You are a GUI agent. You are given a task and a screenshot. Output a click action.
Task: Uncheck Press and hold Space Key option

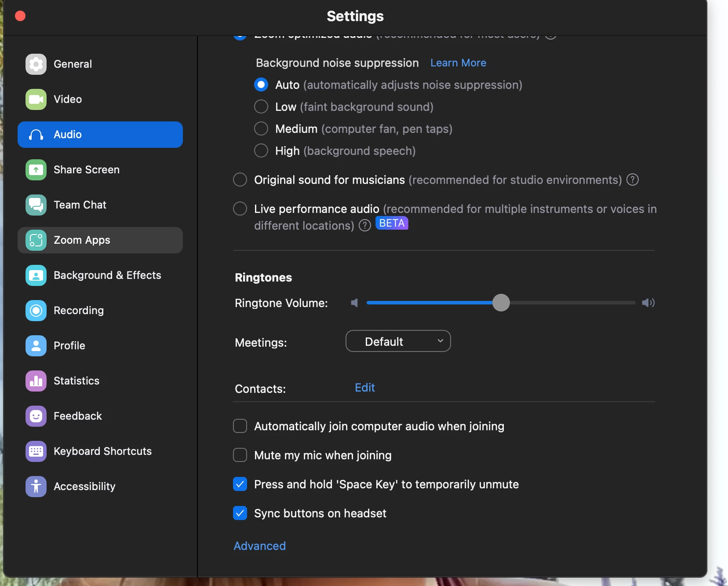click(240, 484)
